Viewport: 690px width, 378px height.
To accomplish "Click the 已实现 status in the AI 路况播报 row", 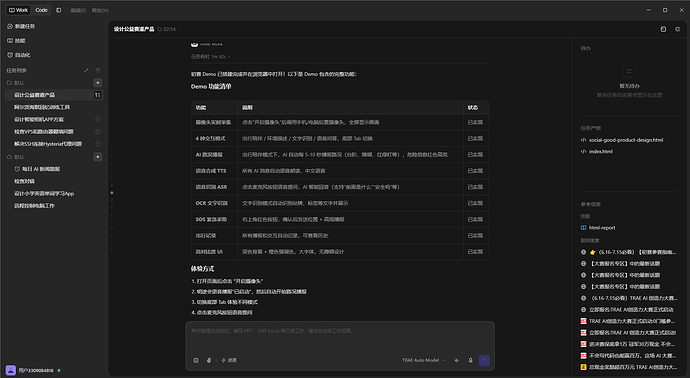I will [475, 154].
